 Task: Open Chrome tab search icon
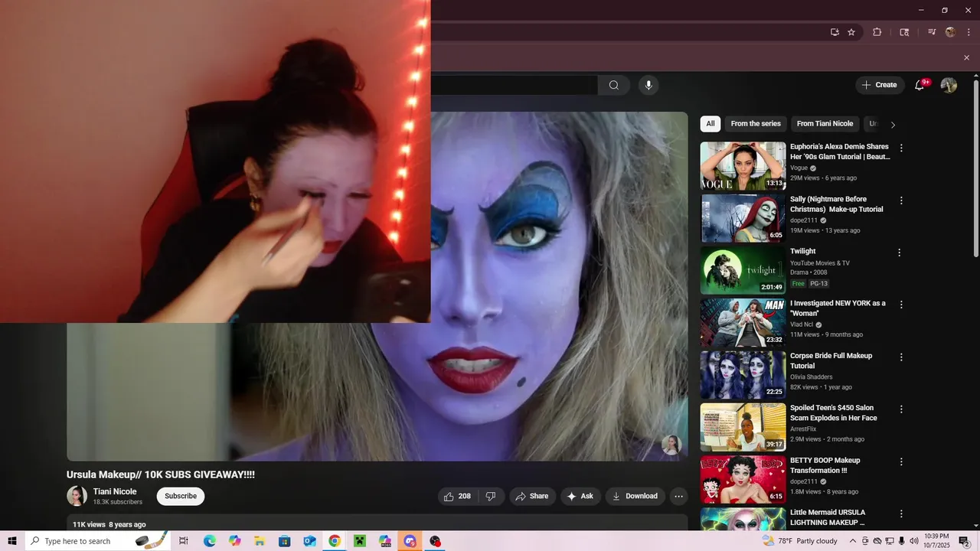point(904,32)
